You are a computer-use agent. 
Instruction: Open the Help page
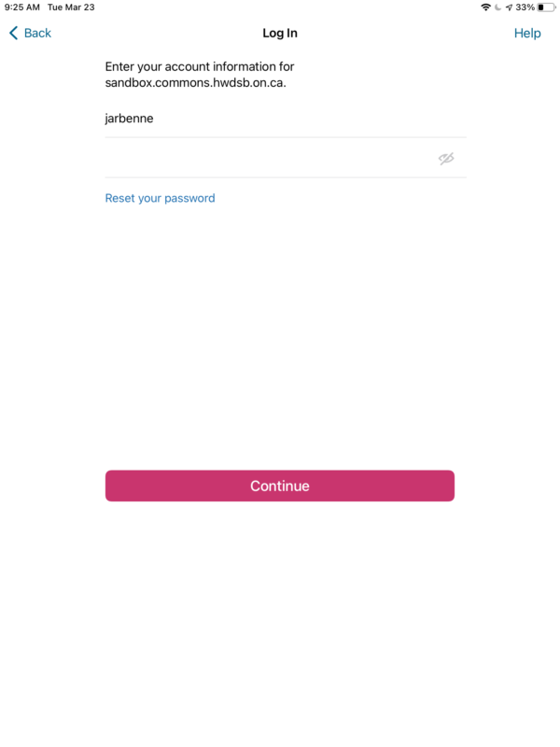pos(527,34)
